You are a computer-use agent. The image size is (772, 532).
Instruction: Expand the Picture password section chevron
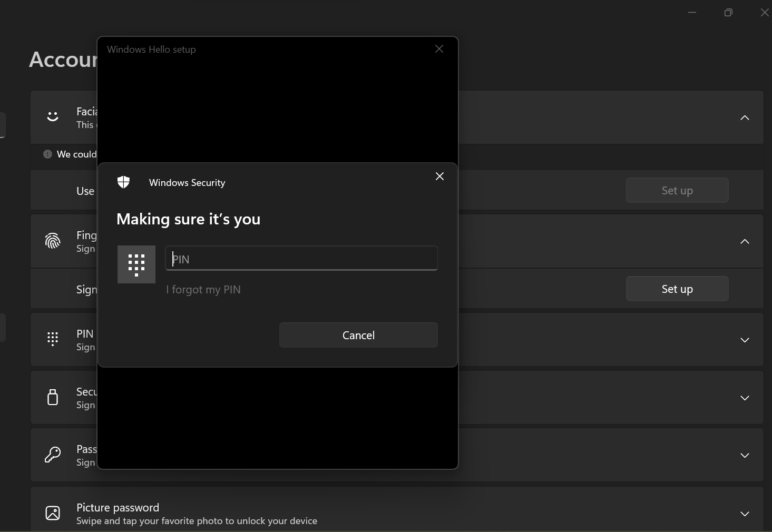[745, 514]
